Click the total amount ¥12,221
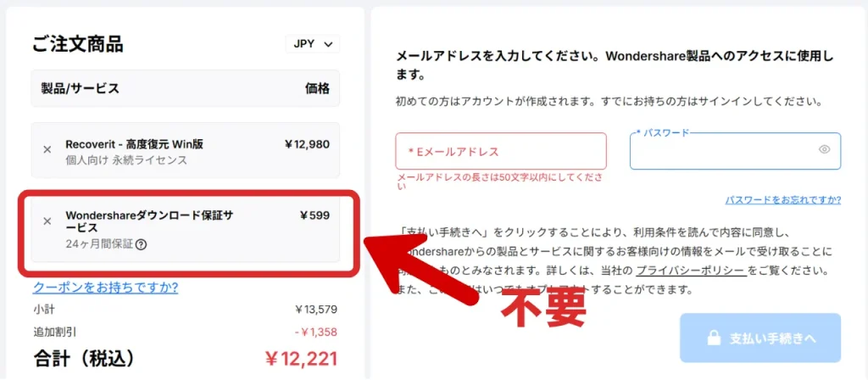Screen dimensions: 868x380 tap(301, 359)
